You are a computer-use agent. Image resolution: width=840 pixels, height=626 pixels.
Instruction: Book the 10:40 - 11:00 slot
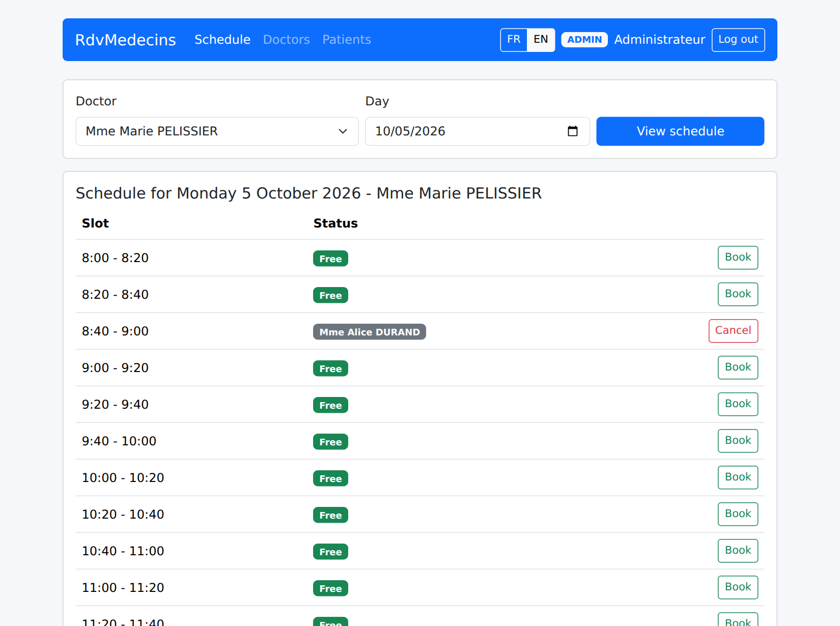pos(738,551)
